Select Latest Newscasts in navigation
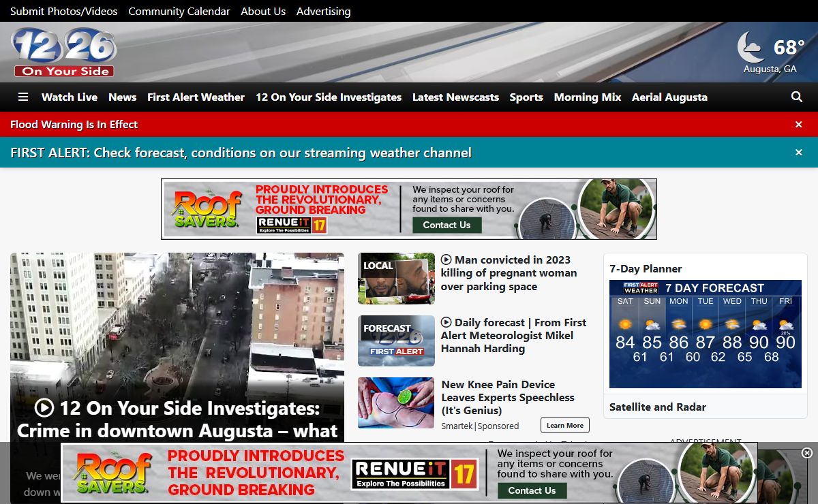Image resolution: width=818 pixels, height=504 pixels. point(455,97)
